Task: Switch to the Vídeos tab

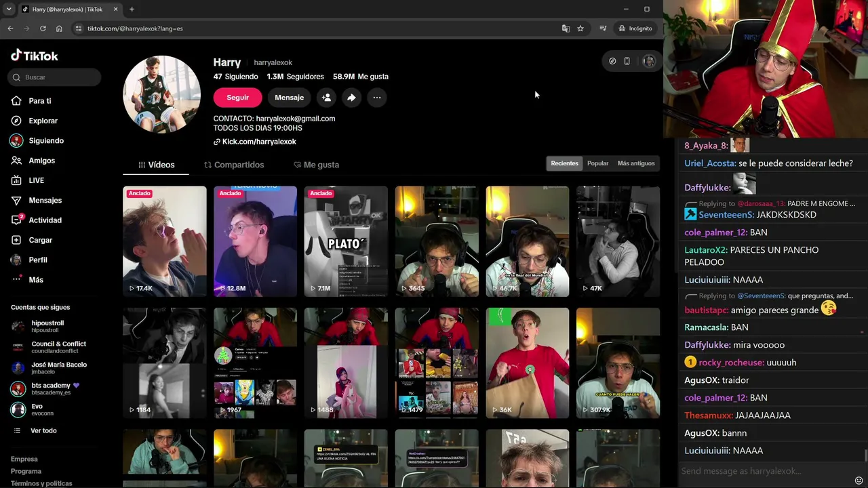Action: pos(156,165)
